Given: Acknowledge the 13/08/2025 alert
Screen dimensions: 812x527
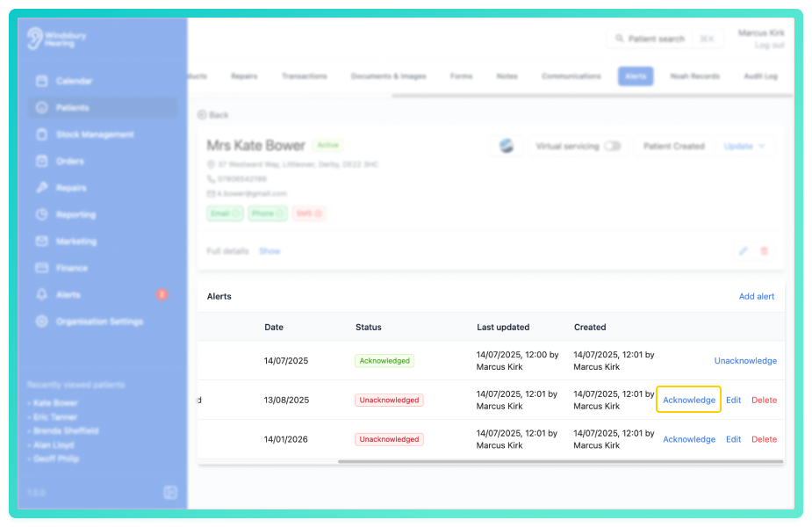Looking at the screenshot, I should pos(689,400).
